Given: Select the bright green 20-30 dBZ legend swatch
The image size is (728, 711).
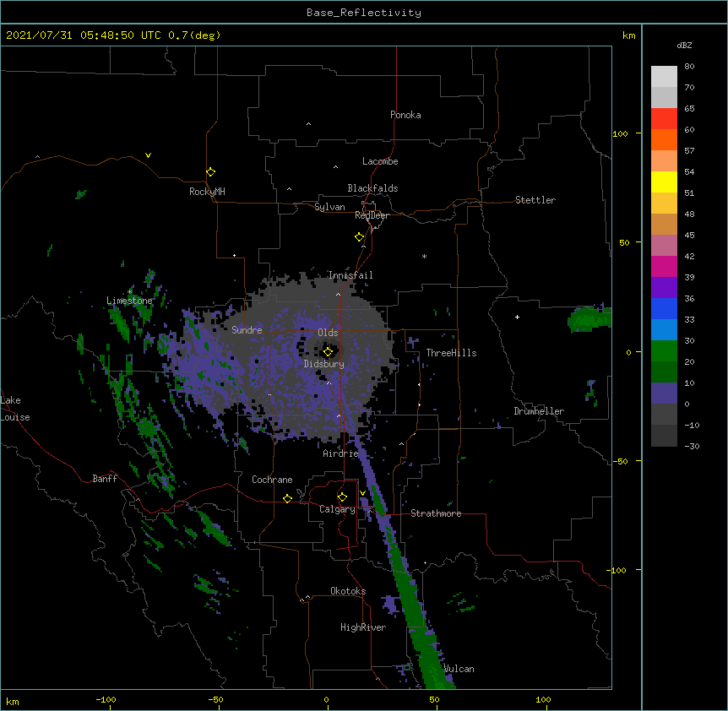Looking at the screenshot, I should [664, 351].
